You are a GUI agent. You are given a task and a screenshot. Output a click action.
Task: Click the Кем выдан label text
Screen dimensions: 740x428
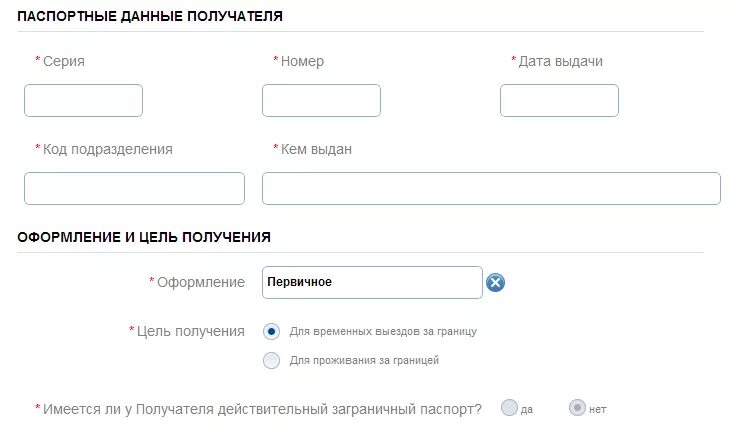pos(316,149)
